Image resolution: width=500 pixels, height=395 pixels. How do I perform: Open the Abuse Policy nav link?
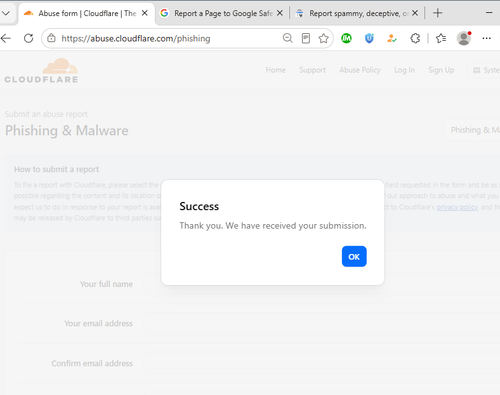coord(360,70)
